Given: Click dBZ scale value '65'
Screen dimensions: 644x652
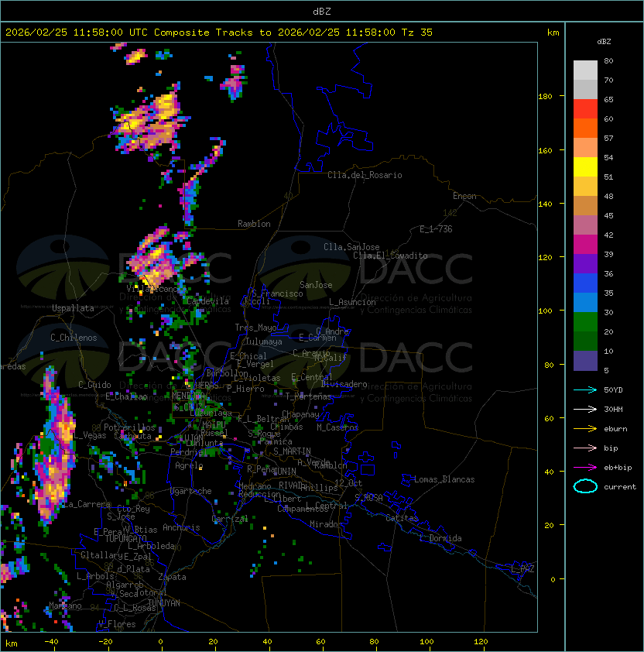Looking at the screenshot, I should [x=608, y=100].
